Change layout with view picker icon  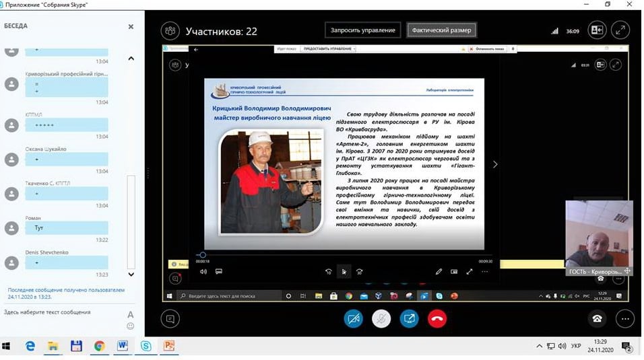(x=597, y=30)
